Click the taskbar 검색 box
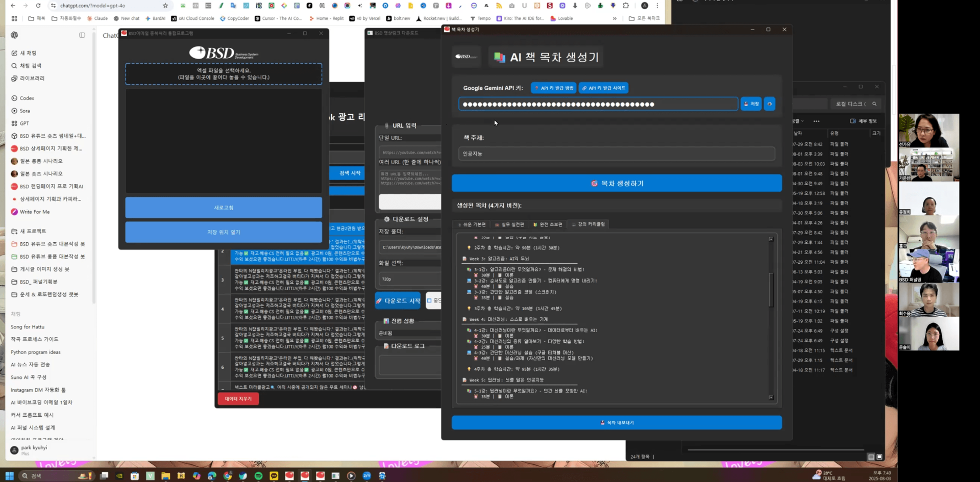 [56, 476]
